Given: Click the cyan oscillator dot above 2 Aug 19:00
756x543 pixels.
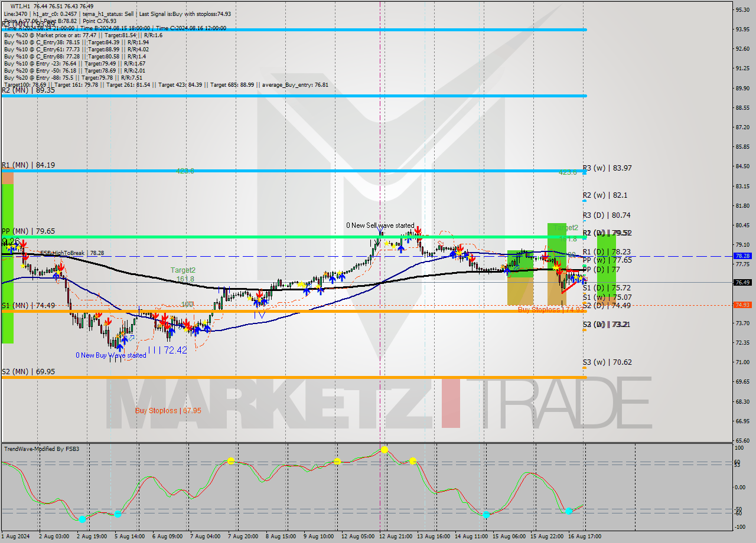Looking at the screenshot, I should click(82, 519).
